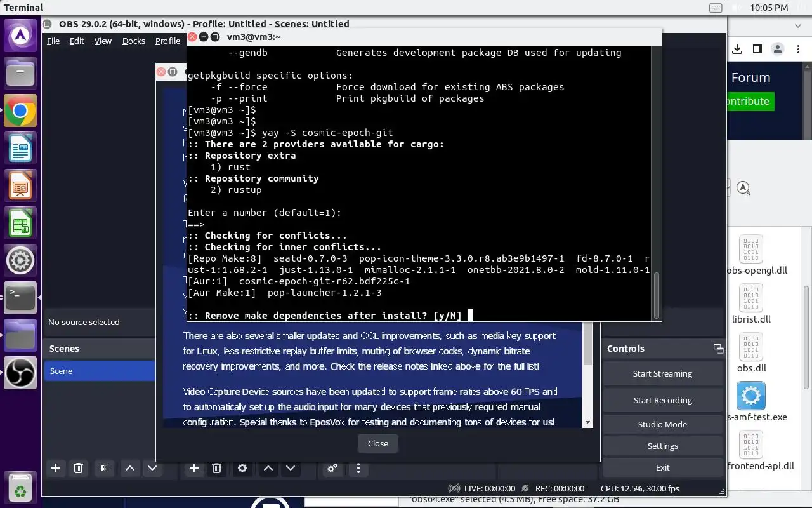Move scene up arrow in Scenes toolbar
This screenshot has width=812, height=508.
click(130, 468)
